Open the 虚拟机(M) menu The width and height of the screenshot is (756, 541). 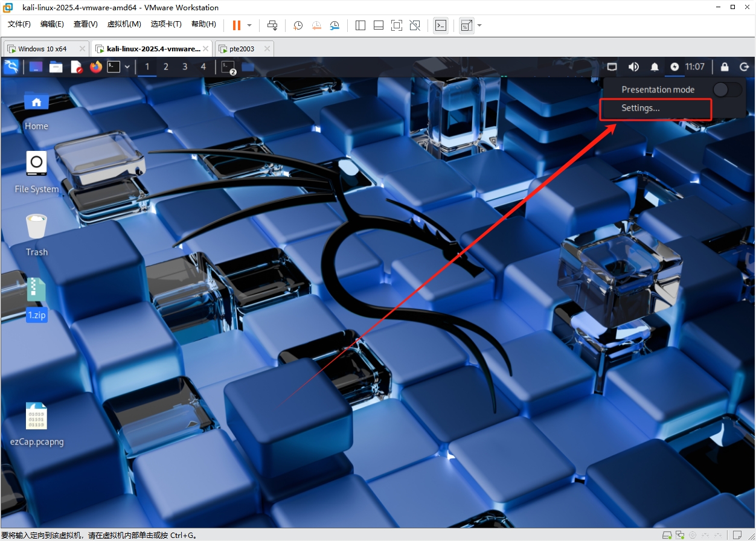click(x=124, y=24)
